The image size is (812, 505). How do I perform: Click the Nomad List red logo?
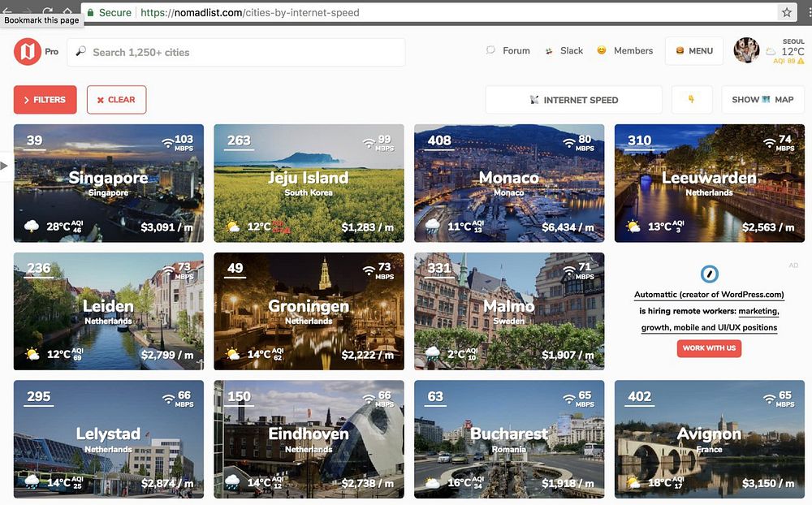(28, 52)
